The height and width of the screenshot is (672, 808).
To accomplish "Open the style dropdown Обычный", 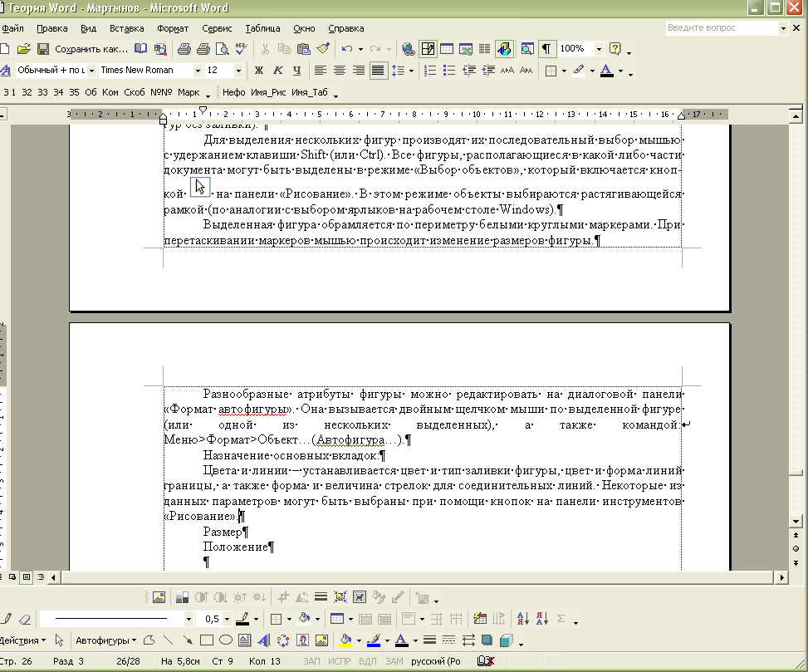I will 91,70.
